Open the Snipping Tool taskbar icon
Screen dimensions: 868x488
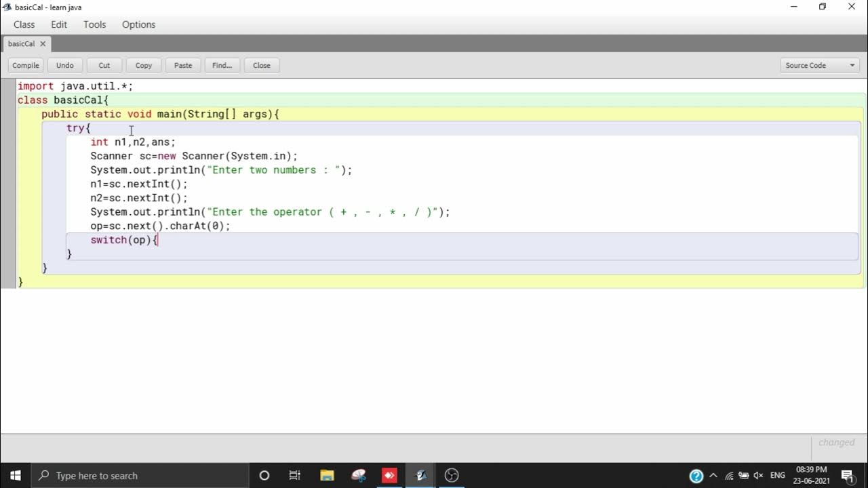(358, 475)
